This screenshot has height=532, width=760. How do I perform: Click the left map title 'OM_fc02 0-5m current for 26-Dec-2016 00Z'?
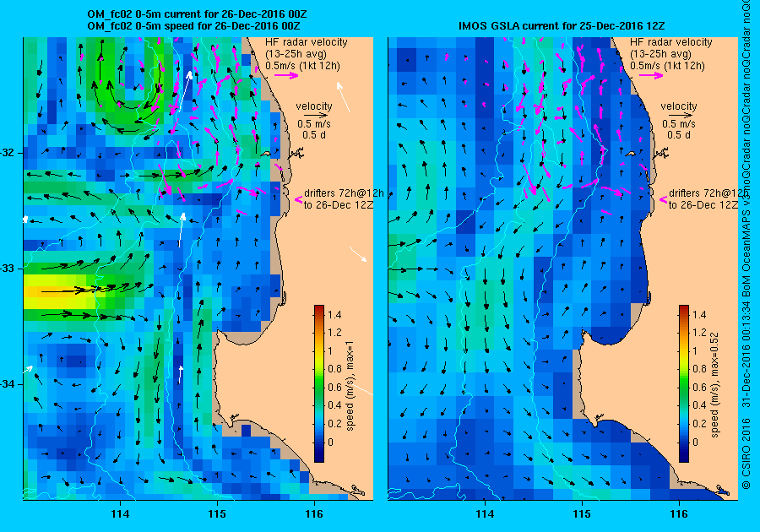pyautogui.click(x=197, y=14)
